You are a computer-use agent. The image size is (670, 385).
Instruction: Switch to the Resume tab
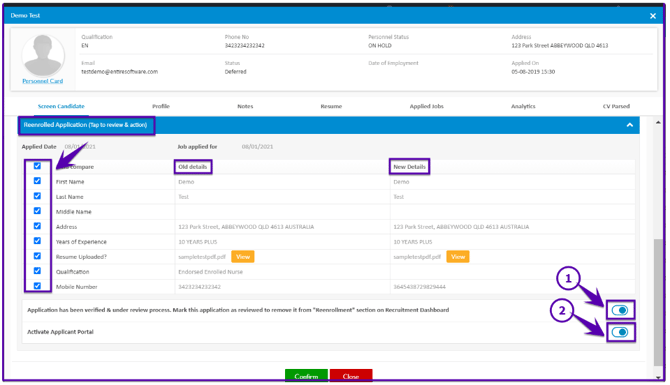[331, 106]
